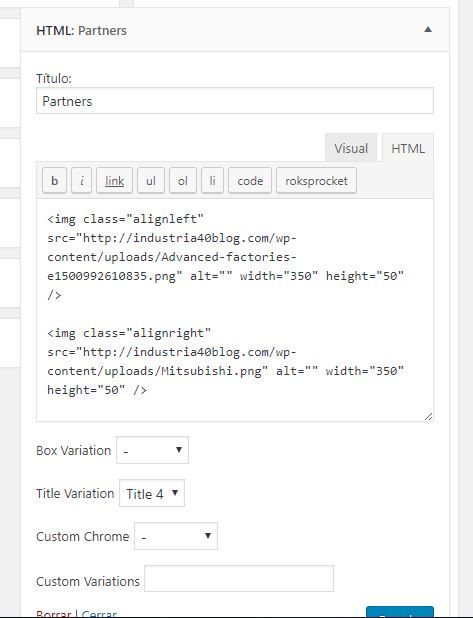The image size is (473, 618).
Task: Click the Borrar delete link
Action: click(54, 614)
